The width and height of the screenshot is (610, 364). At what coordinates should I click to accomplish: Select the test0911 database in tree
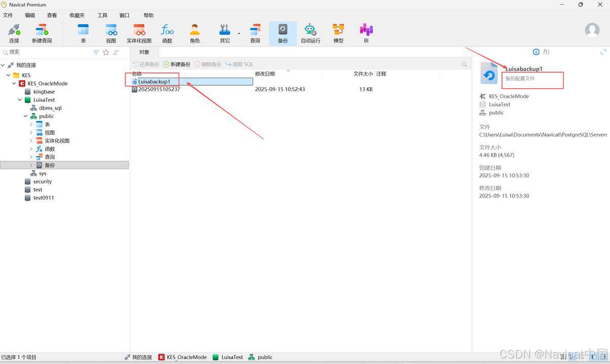43,198
